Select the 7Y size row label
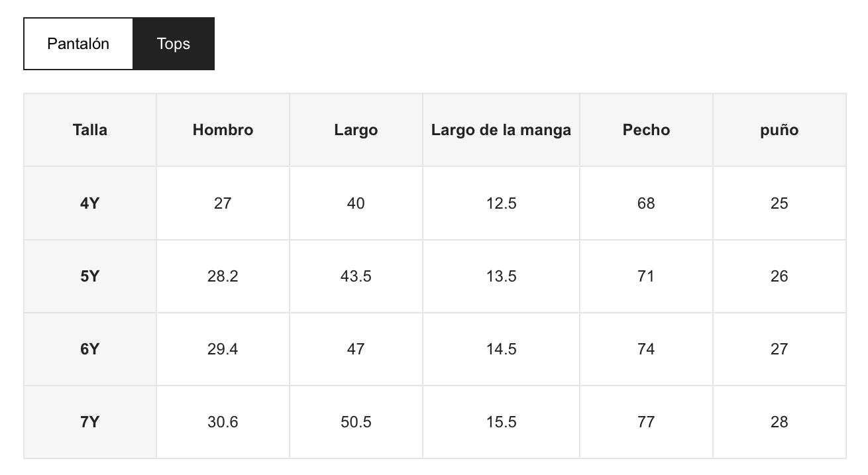This screenshot has height=475, width=868. tap(90, 422)
